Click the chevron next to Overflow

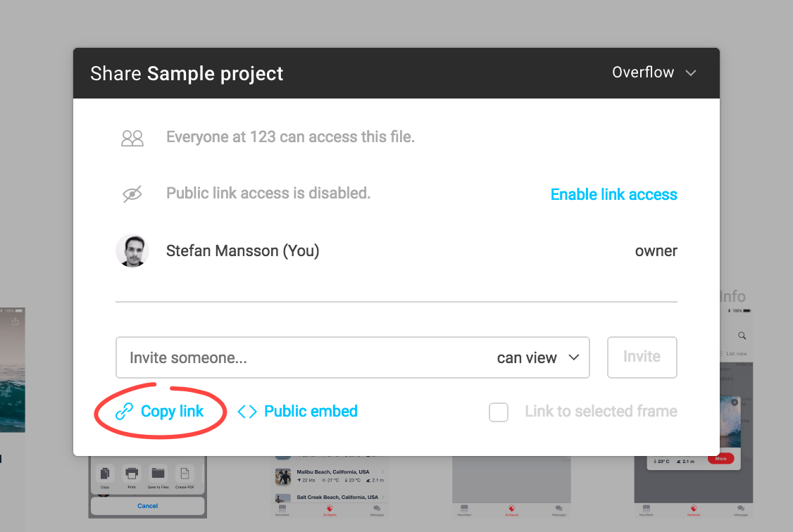(691, 73)
